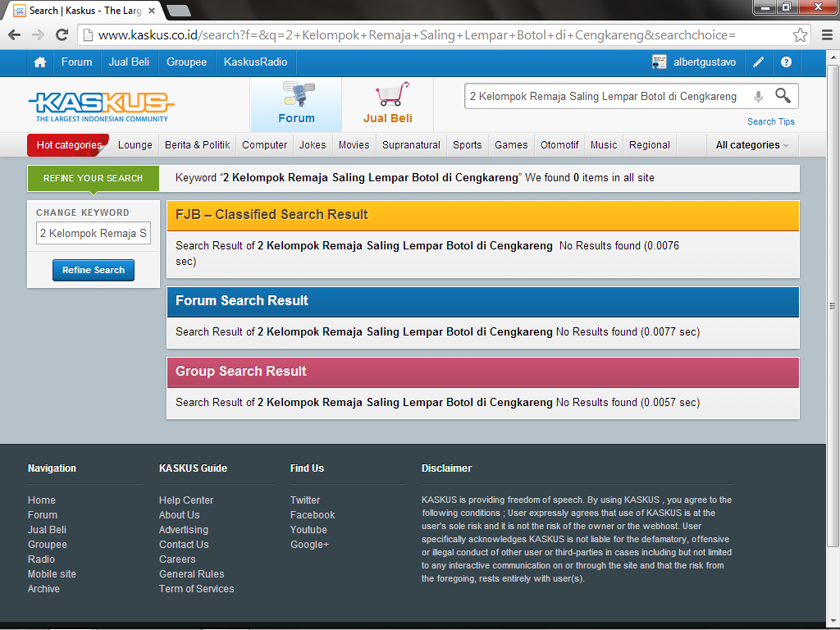Open the Chrome menu hamburger icon
This screenshot has height=630, width=840.
pos(827,35)
